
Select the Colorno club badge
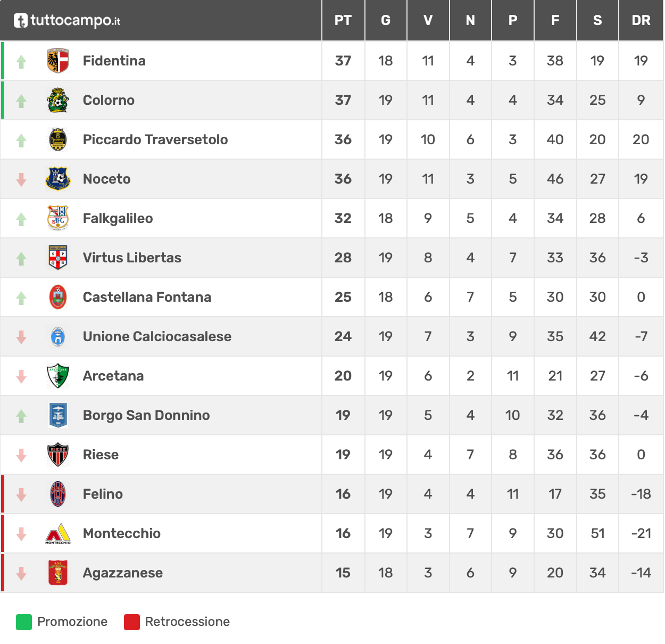[58, 100]
